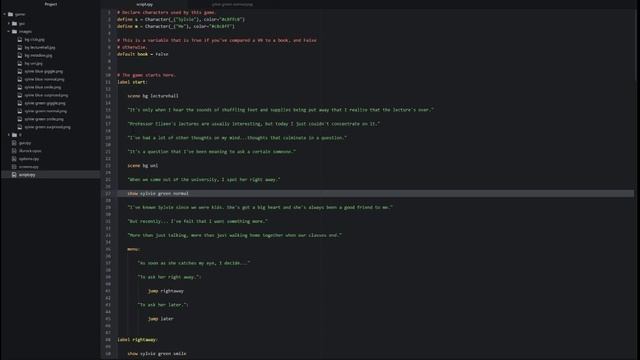Open sylvie blue smile.png in the tree
The image size is (640, 360).
[x=42, y=87]
